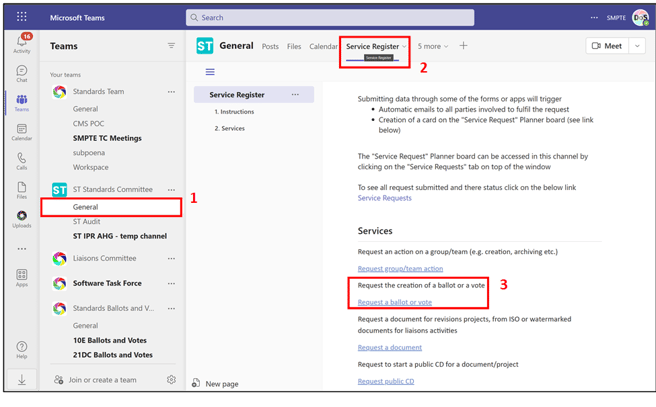656x407 pixels.
Task: Select General channel under ST Standards Committee
Action: point(86,207)
